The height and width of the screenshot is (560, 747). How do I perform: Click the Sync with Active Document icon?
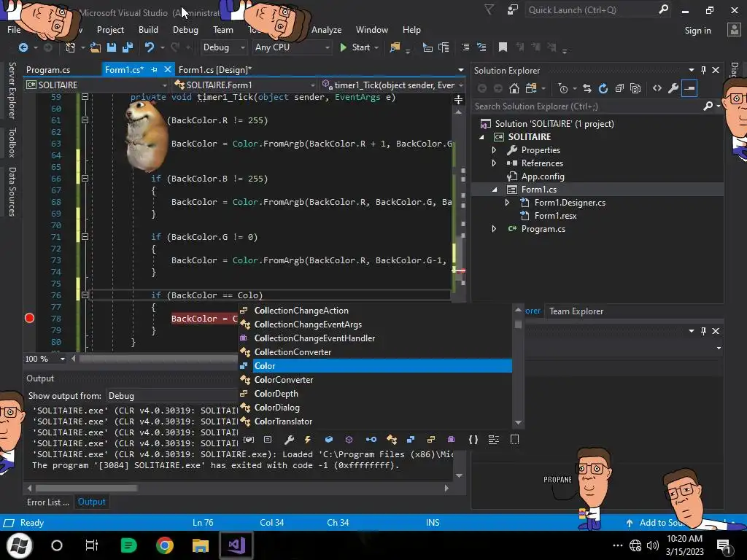point(587,88)
